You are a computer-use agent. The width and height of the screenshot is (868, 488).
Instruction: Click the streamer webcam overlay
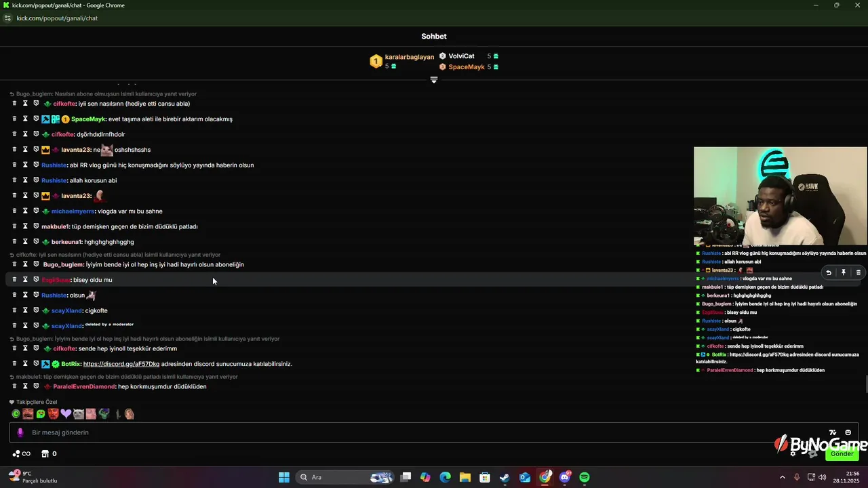[781, 196]
